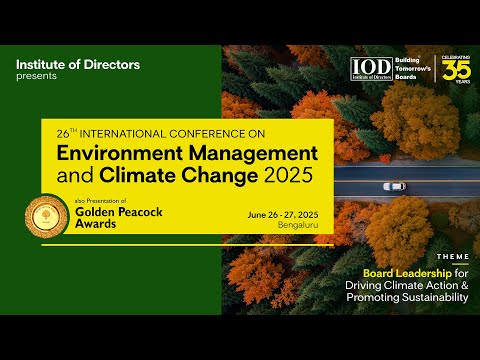The height and width of the screenshot is (360, 480).
Task: Click the word "presents"
Action: [36, 76]
